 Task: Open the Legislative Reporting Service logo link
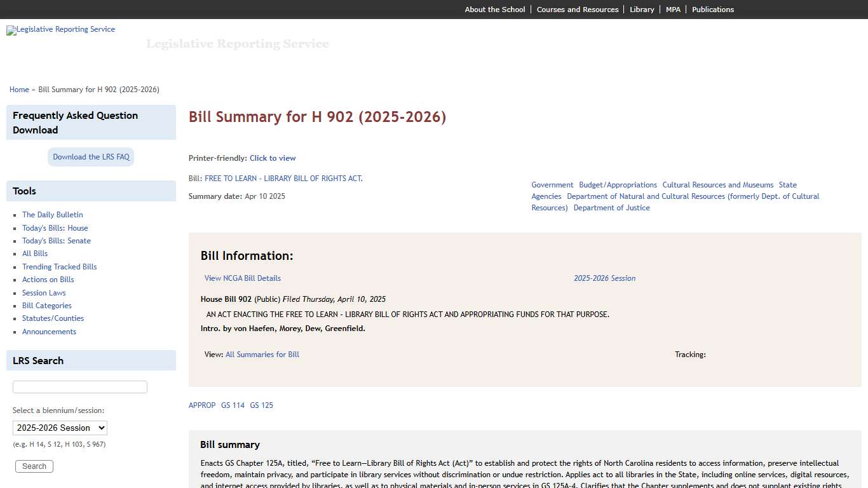(x=60, y=30)
